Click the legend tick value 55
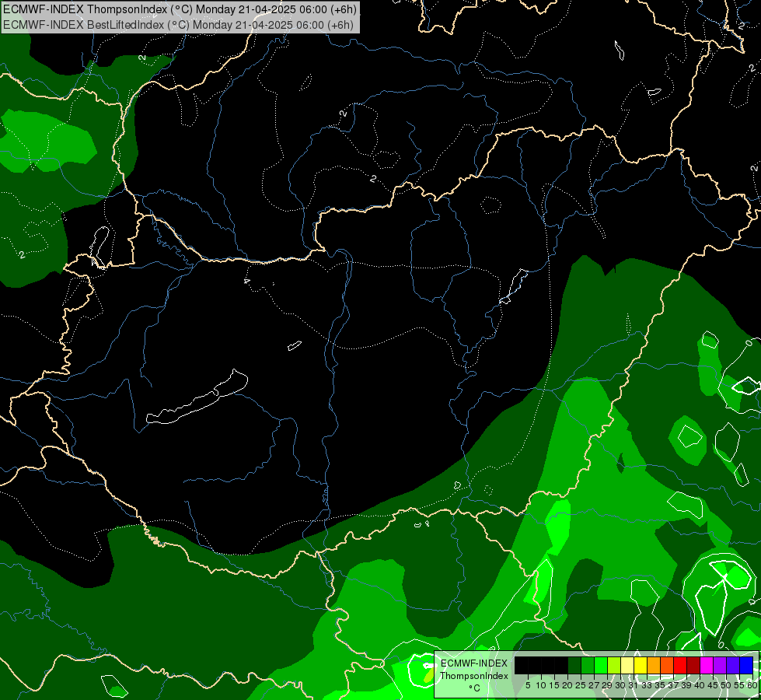761x700 pixels. click(x=739, y=685)
